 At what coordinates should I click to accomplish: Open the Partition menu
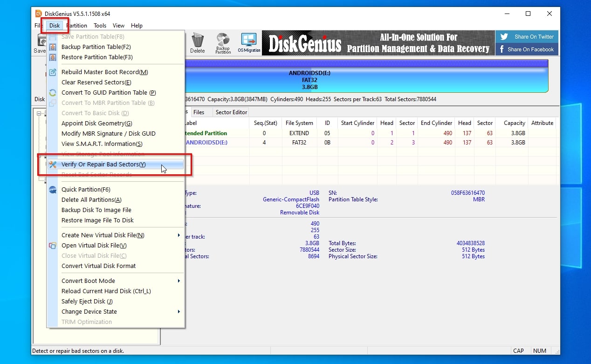76,26
